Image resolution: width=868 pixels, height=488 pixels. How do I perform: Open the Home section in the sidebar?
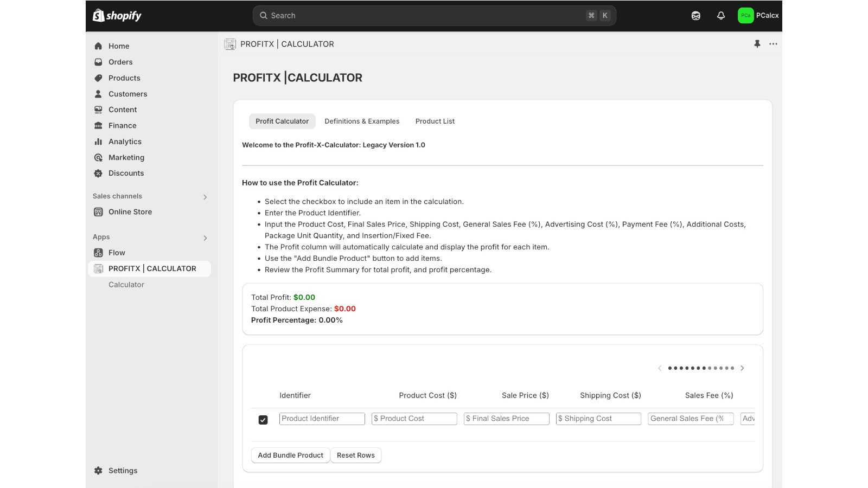tap(119, 46)
